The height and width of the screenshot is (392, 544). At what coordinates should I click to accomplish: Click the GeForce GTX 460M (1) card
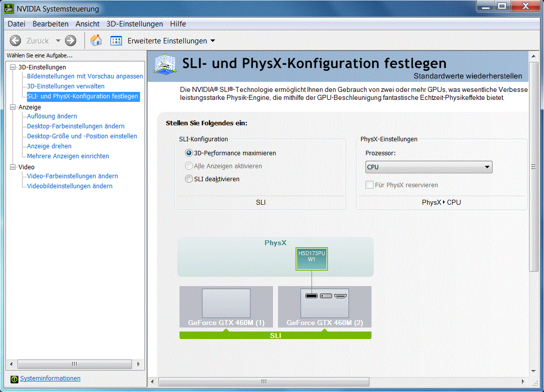click(226, 307)
